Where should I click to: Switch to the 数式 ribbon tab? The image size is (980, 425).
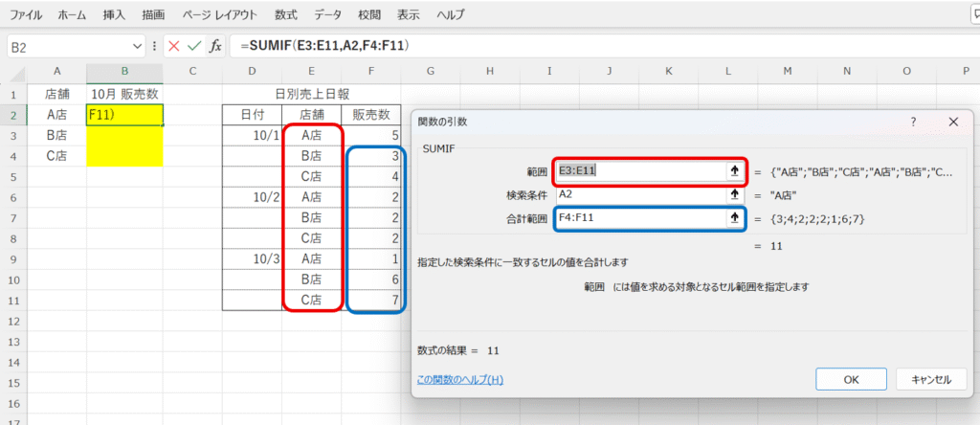click(285, 15)
